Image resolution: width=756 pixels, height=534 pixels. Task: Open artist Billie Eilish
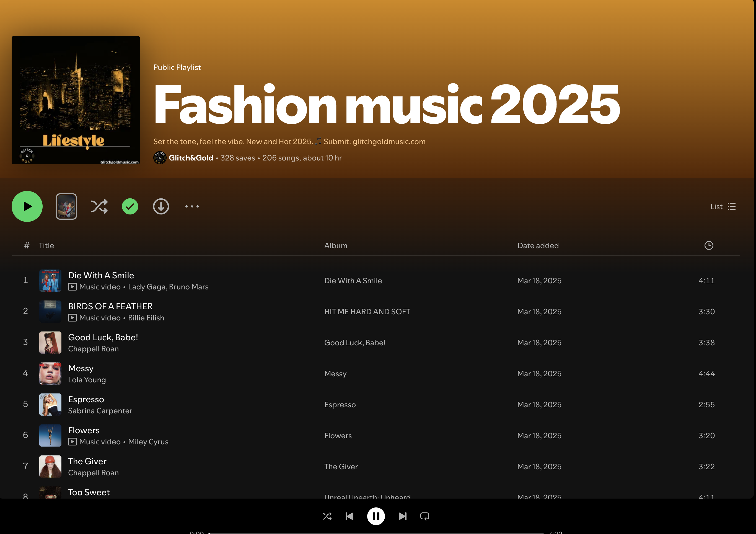[x=146, y=318]
